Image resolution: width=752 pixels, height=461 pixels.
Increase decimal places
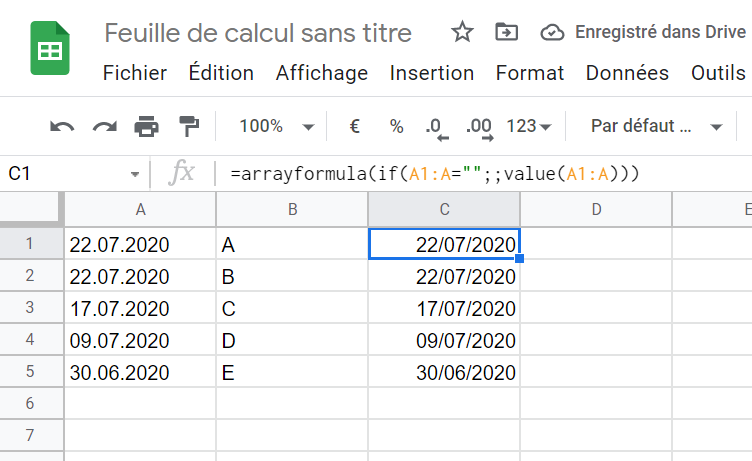click(x=479, y=129)
